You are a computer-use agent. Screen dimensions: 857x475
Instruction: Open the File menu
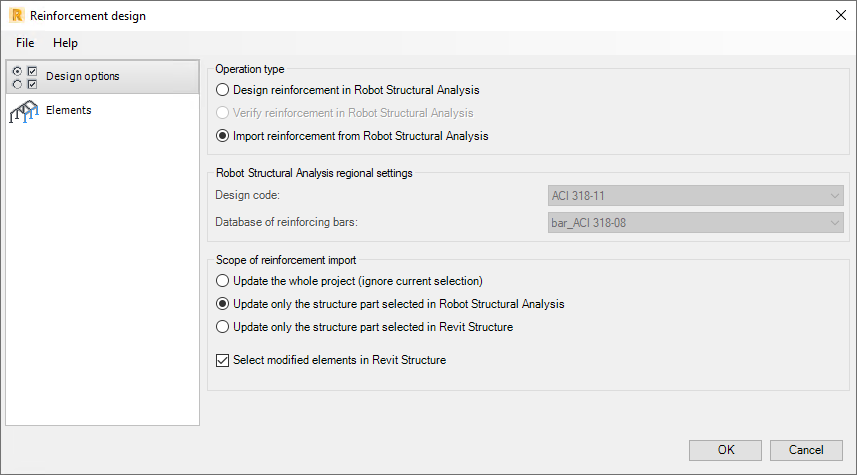click(x=25, y=43)
